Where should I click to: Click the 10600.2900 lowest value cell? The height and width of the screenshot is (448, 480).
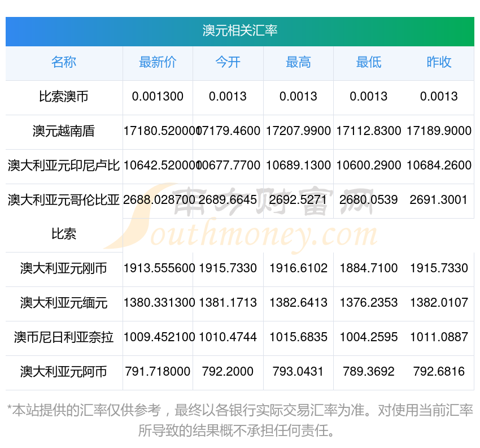click(x=369, y=166)
